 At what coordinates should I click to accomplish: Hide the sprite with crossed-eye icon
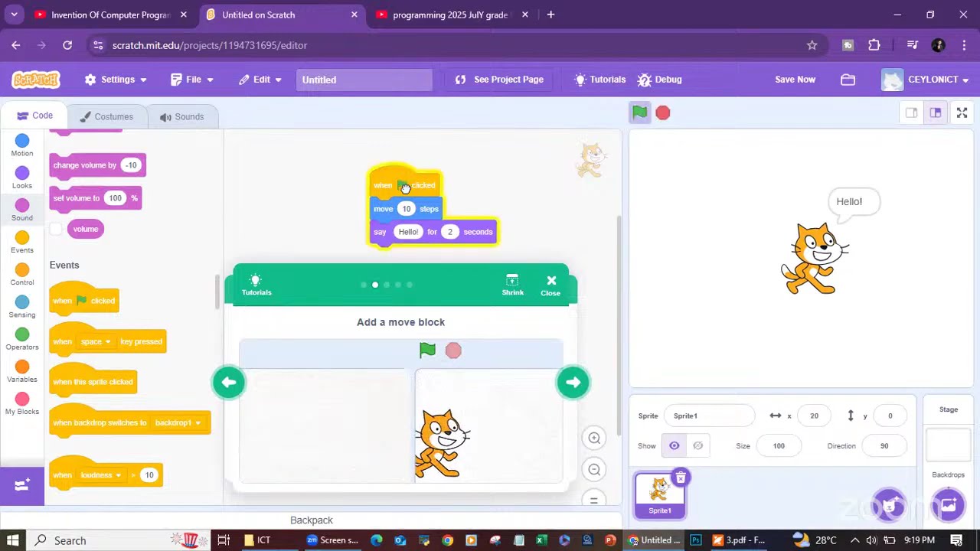pyautogui.click(x=697, y=445)
